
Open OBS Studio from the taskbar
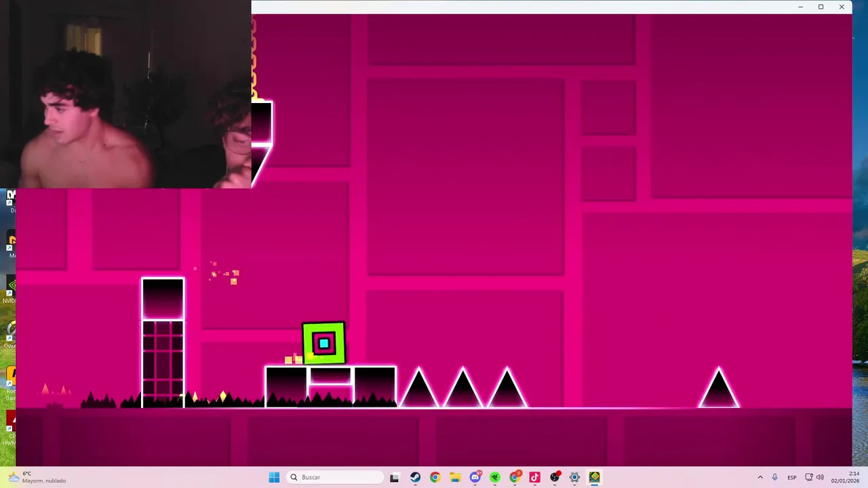[555, 477]
